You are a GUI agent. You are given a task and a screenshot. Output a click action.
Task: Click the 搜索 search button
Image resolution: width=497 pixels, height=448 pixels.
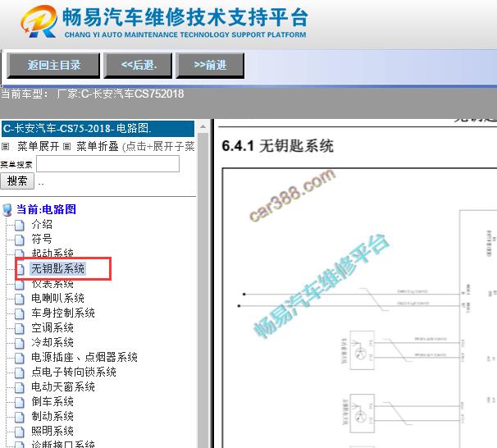[x=17, y=181]
